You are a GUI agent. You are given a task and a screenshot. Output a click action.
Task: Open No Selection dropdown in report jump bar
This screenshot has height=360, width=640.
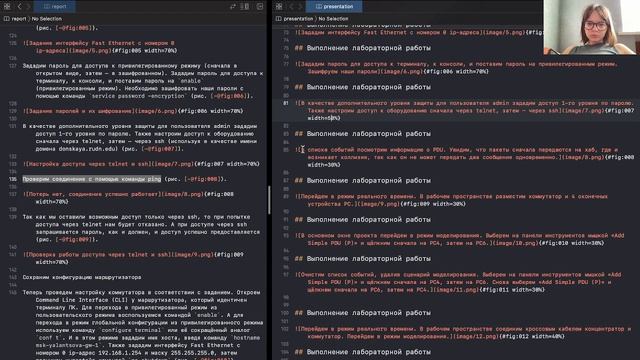coord(47,18)
